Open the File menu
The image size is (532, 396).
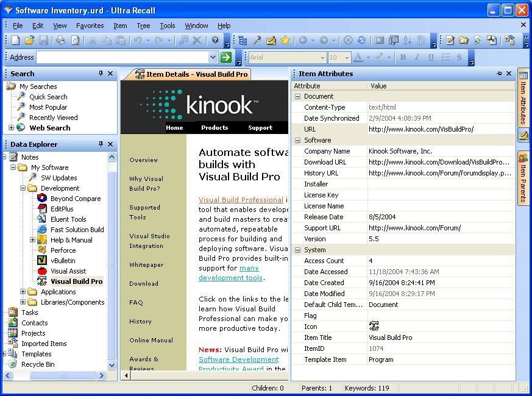coord(18,26)
